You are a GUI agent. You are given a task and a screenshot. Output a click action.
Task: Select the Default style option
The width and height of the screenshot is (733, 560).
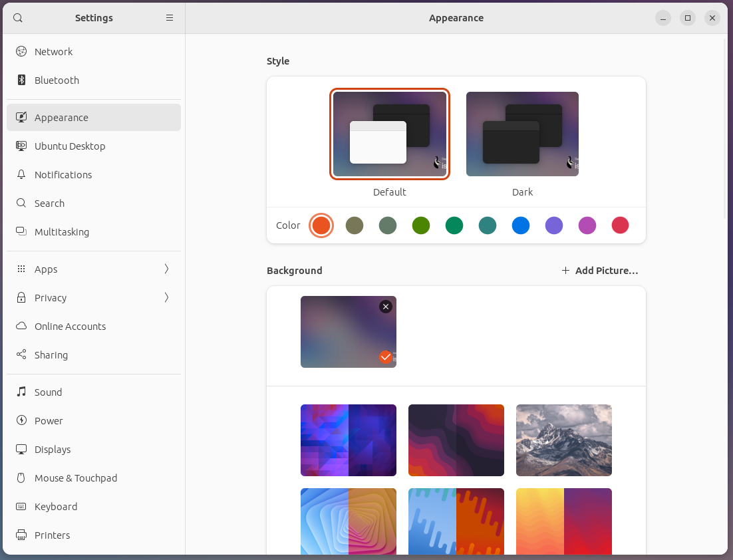[390, 134]
